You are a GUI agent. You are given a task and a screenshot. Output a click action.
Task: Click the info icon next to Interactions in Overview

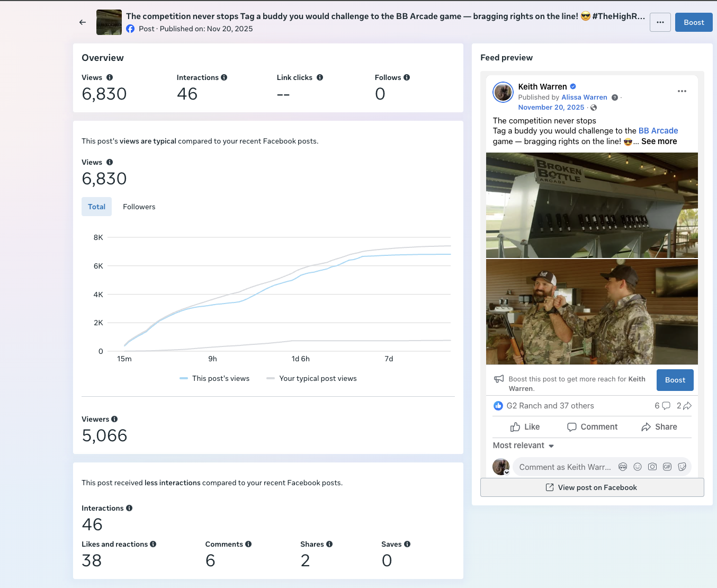[x=224, y=77]
